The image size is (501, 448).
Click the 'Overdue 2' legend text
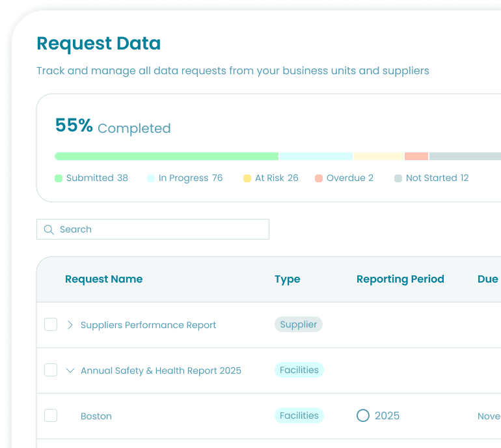pos(350,178)
